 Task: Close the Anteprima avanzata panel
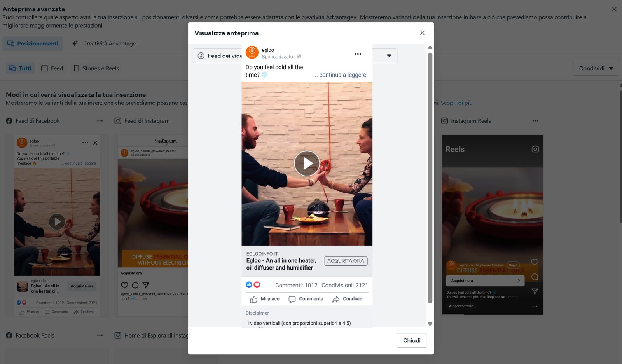(614, 9)
